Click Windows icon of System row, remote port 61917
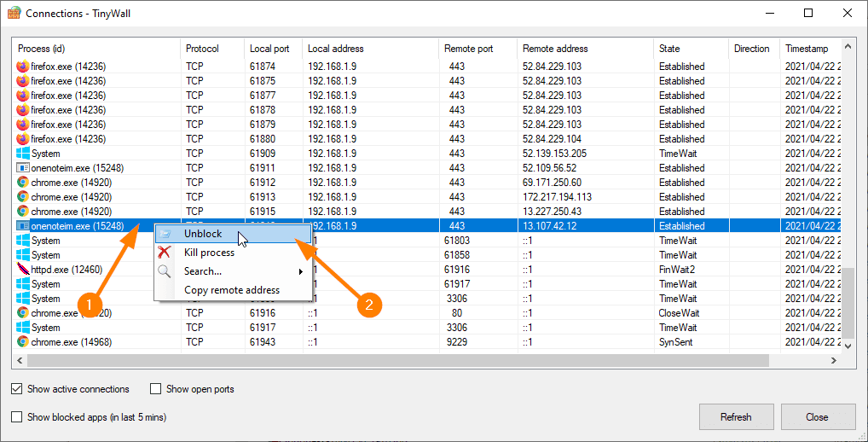 (23, 284)
